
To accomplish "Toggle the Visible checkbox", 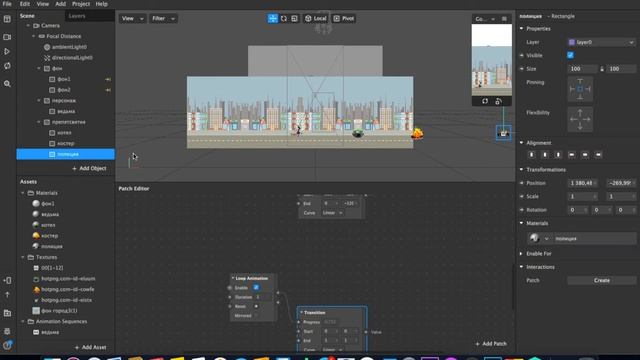I will (571, 55).
